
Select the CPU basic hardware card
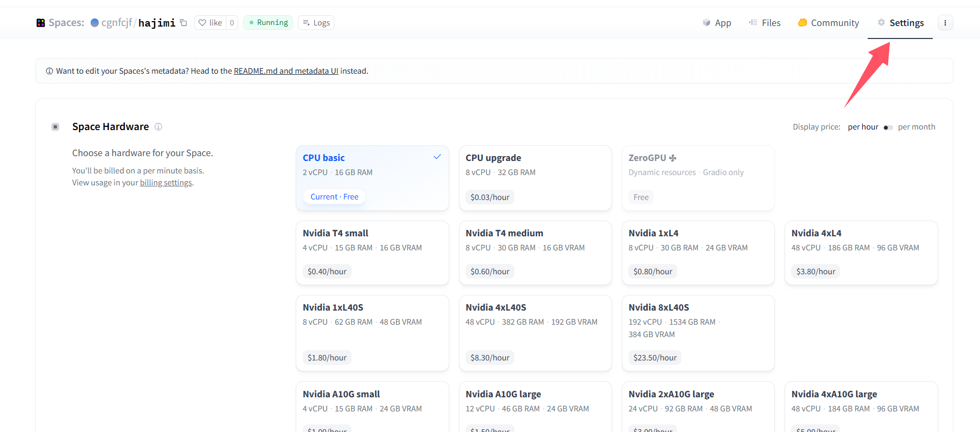coord(372,178)
